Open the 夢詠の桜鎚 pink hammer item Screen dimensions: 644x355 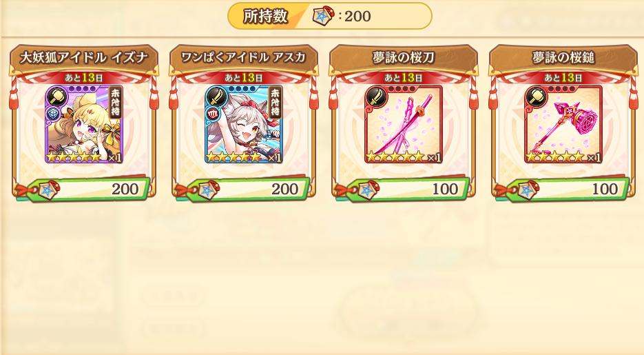[563, 125]
